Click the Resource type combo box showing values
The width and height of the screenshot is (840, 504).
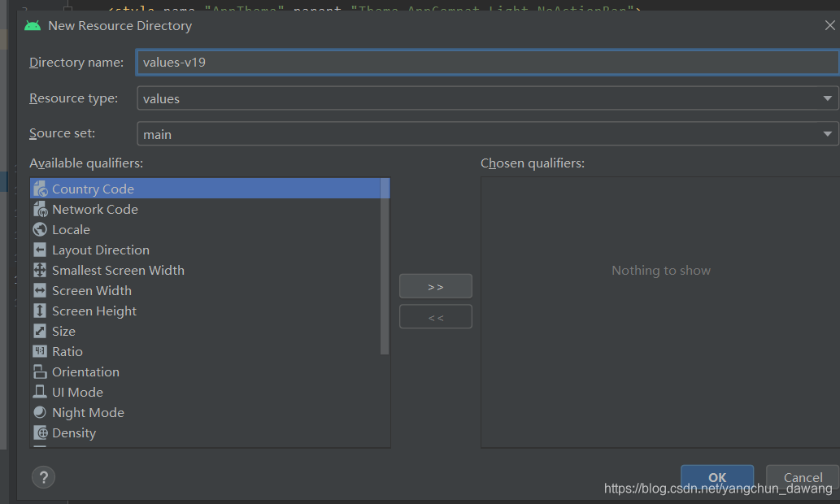pos(488,98)
